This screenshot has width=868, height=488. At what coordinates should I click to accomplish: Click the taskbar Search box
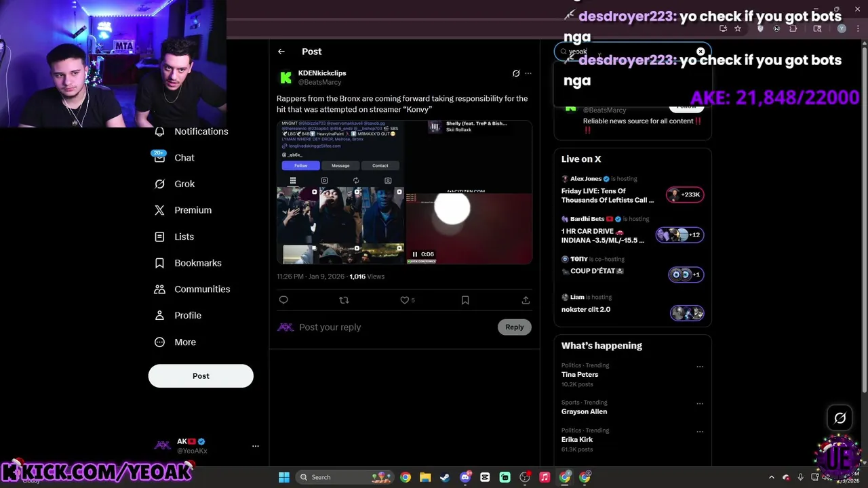[x=346, y=477]
